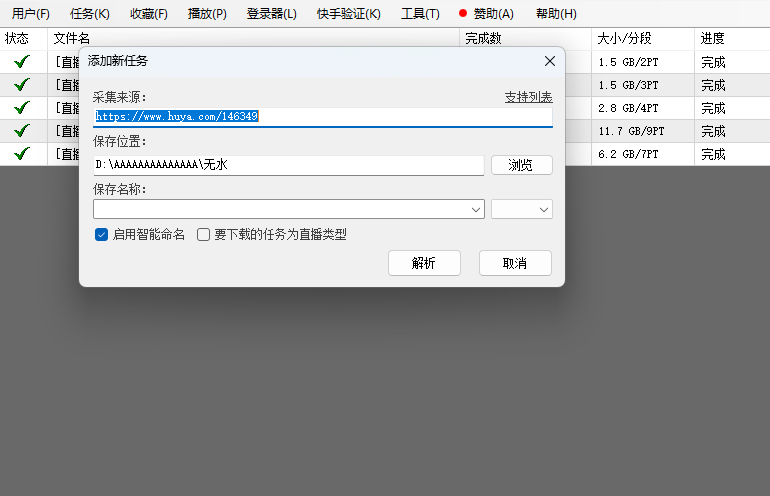Close the 添加新任务 dialog
The image size is (770, 496).
coord(549,61)
